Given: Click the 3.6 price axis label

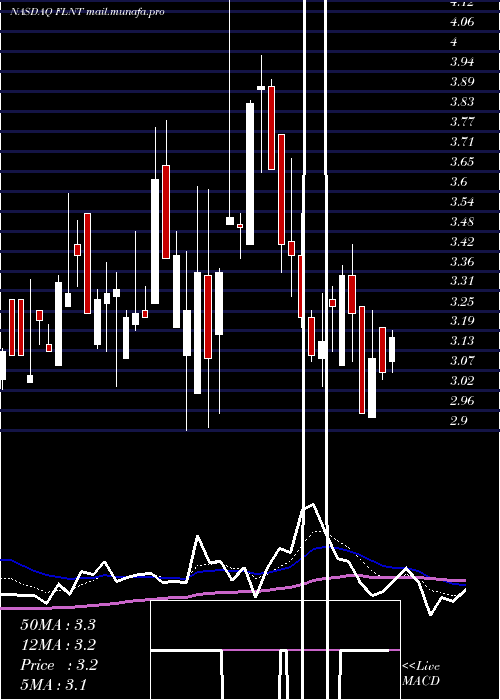Looking at the screenshot, I should 459,181.
